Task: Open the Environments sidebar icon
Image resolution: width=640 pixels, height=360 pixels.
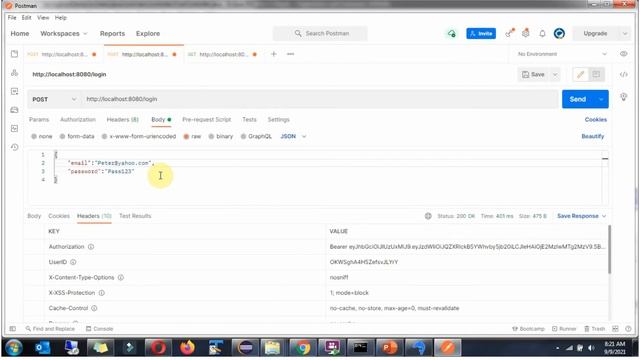Action: coord(14,91)
